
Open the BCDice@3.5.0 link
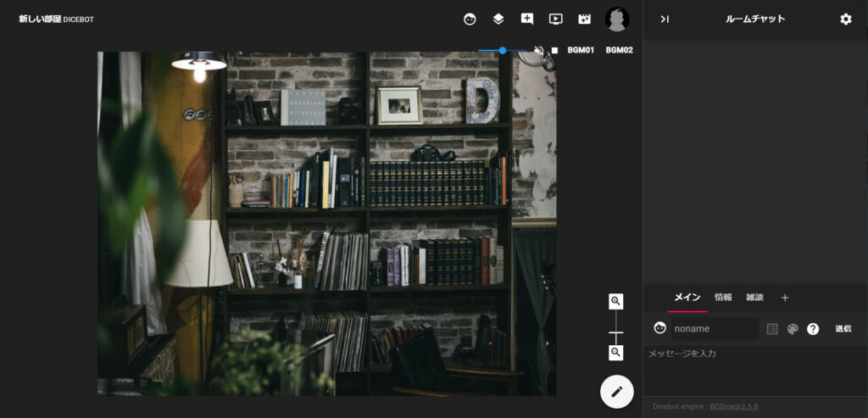point(734,407)
